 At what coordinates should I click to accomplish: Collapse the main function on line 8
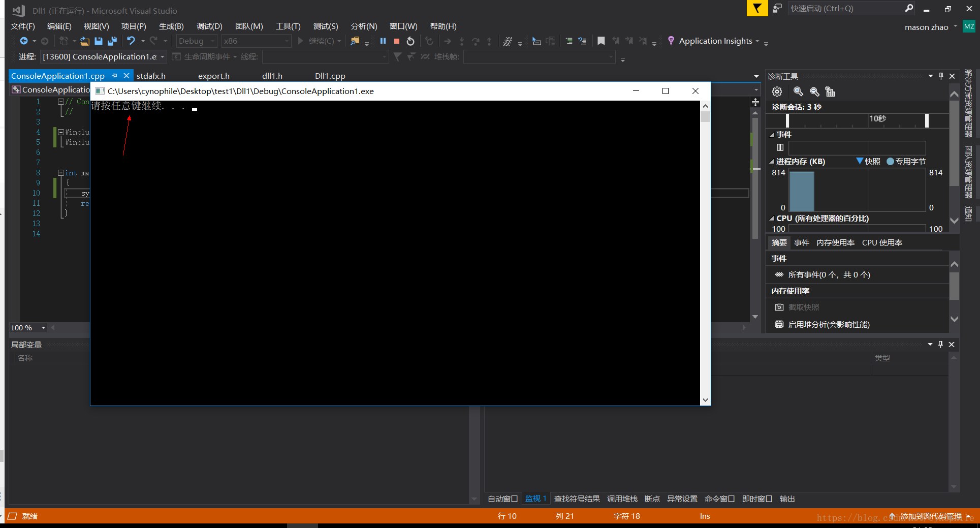pyautogui.click(x=61, y=173)
